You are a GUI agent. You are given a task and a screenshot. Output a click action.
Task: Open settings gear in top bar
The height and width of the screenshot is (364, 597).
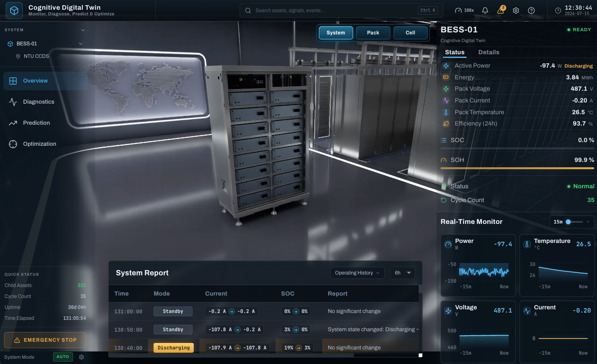[x=516, y=11]
